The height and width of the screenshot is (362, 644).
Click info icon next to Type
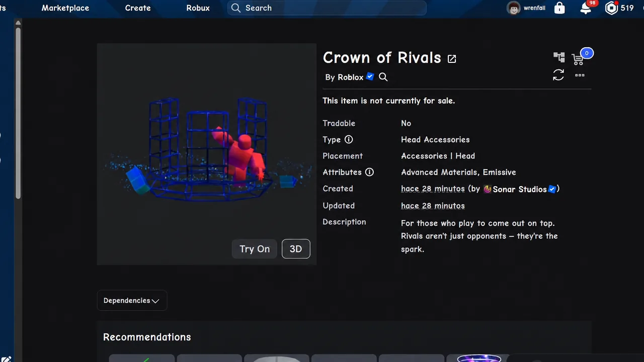click(349, 140)
